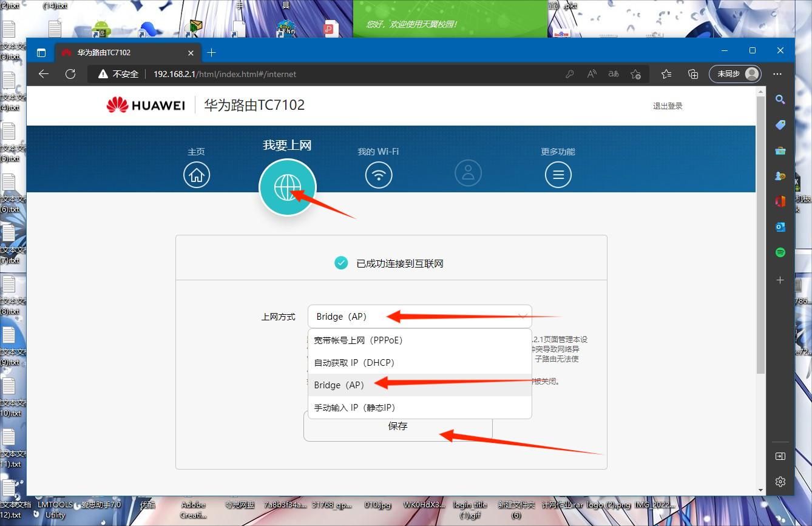
Task: Open the Edge sidebar search icon
Action: [x=780, y=99]
